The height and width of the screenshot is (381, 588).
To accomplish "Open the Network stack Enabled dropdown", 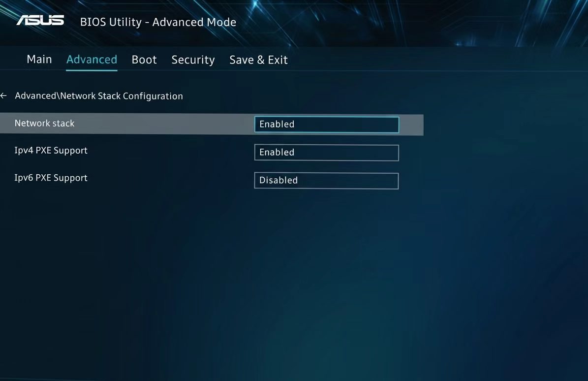I will tap(327, 125).
